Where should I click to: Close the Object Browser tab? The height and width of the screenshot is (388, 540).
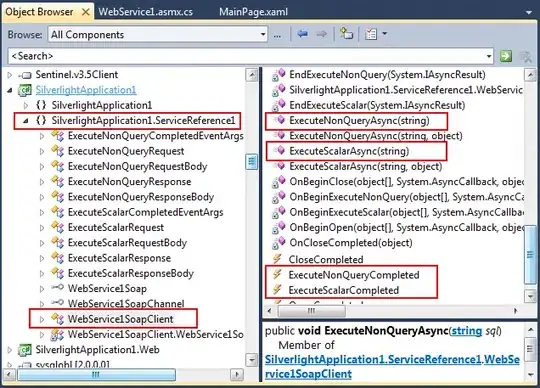pyautogui.click(x=86, y=12)
